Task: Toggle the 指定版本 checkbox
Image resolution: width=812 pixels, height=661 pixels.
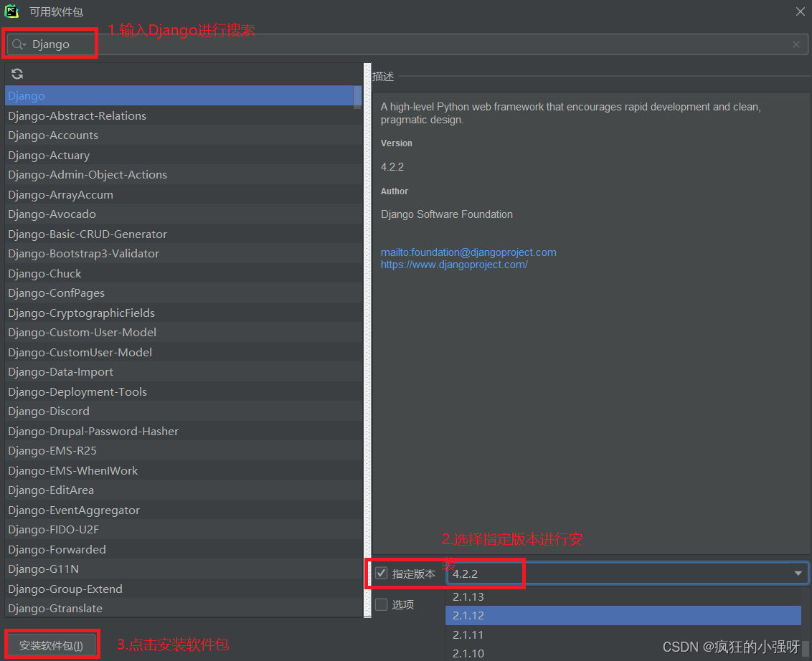Action: point(381,573)
